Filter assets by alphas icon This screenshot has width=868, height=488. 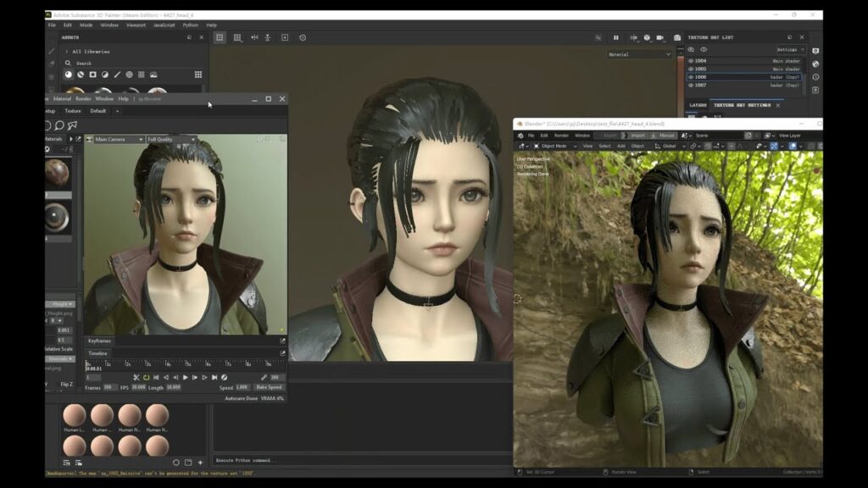(x=130, y=75)
